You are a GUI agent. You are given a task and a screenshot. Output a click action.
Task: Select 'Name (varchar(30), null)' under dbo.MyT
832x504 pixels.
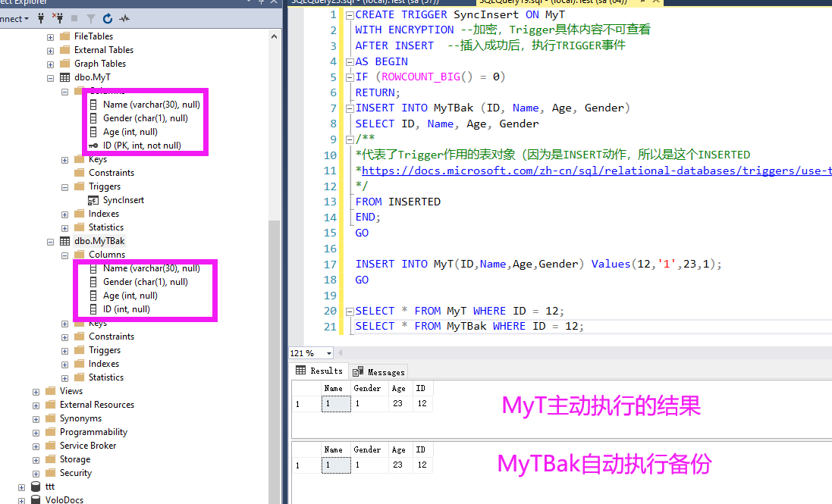151,105
